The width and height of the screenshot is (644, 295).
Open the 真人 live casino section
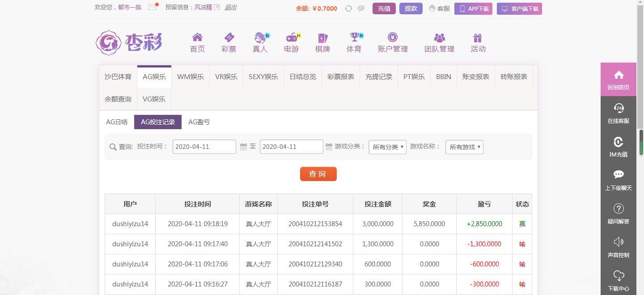pos(260,42)
